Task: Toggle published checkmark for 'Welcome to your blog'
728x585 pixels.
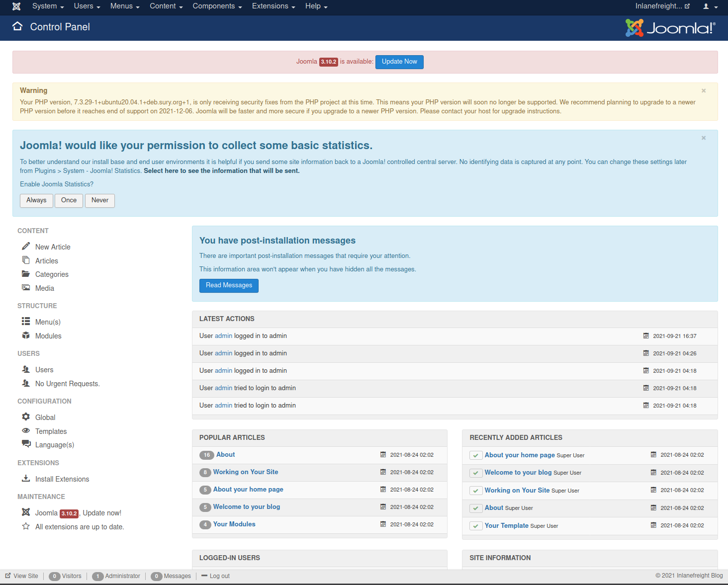Action: coord(476,473)
